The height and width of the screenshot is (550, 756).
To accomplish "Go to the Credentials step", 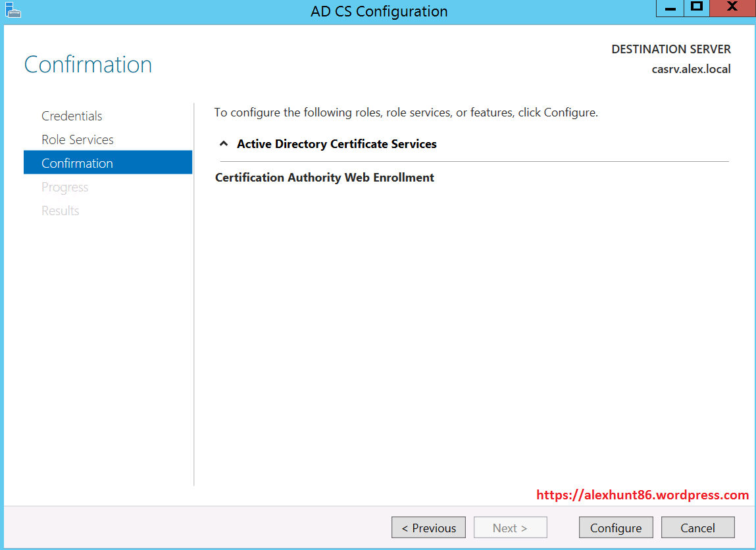I will pos(72,116).
